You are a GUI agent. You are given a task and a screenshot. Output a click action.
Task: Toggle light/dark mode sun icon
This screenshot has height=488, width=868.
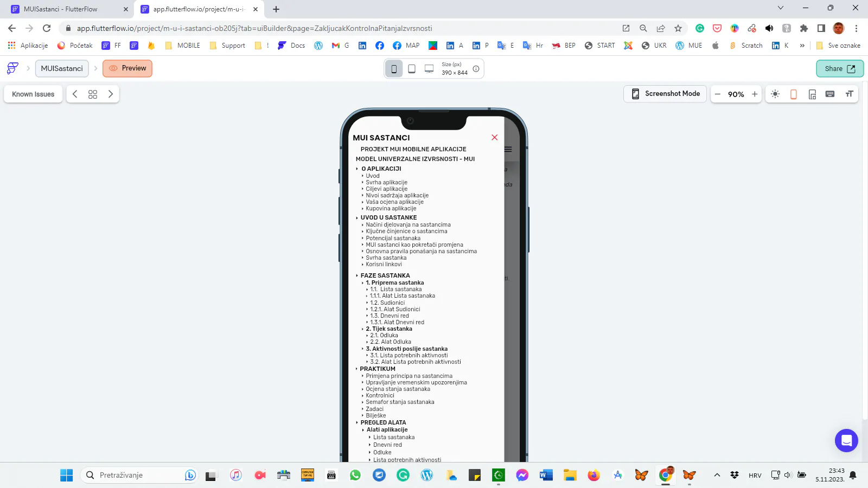pos(775,94)
